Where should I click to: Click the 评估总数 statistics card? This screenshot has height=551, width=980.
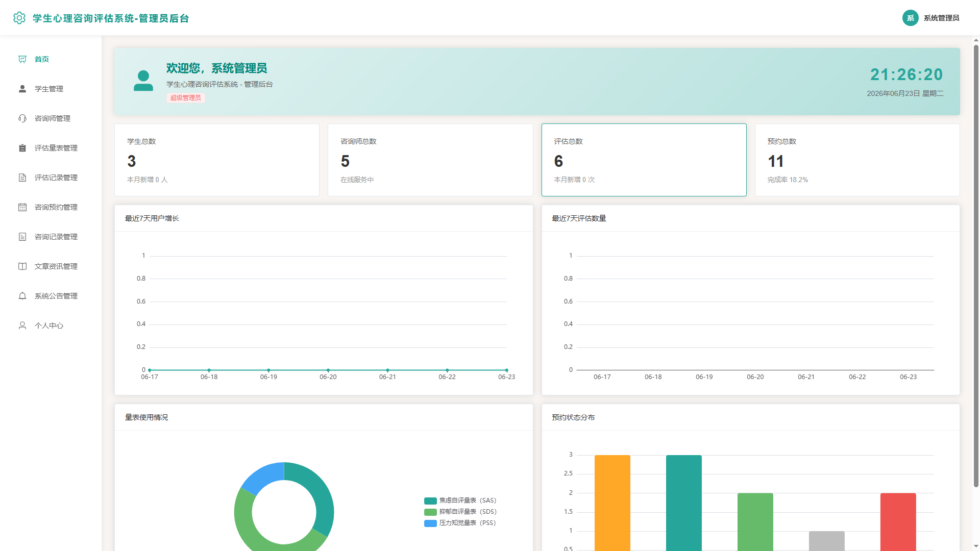(644, 160)
